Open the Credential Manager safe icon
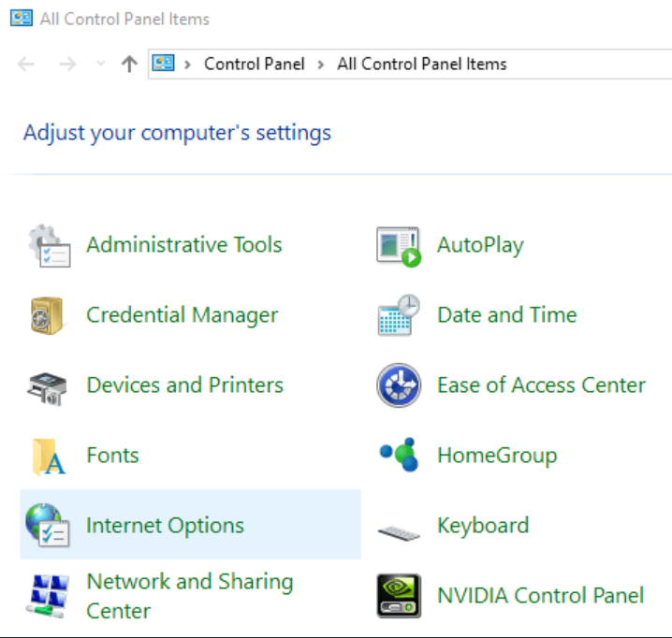The height and width of the screenshot is (638, 672). tap(47, 315)
